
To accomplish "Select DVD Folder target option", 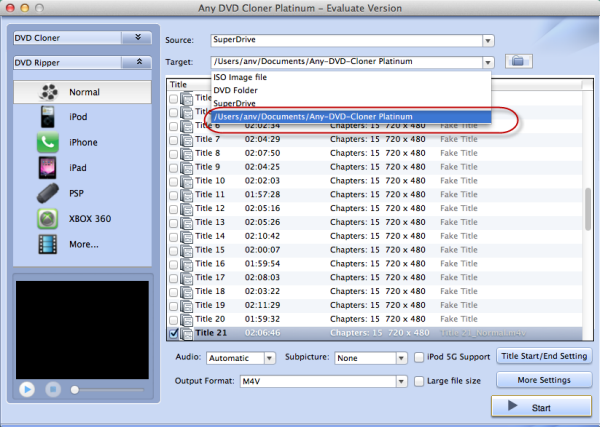I will pyautogui.click(x=351, y=90).
